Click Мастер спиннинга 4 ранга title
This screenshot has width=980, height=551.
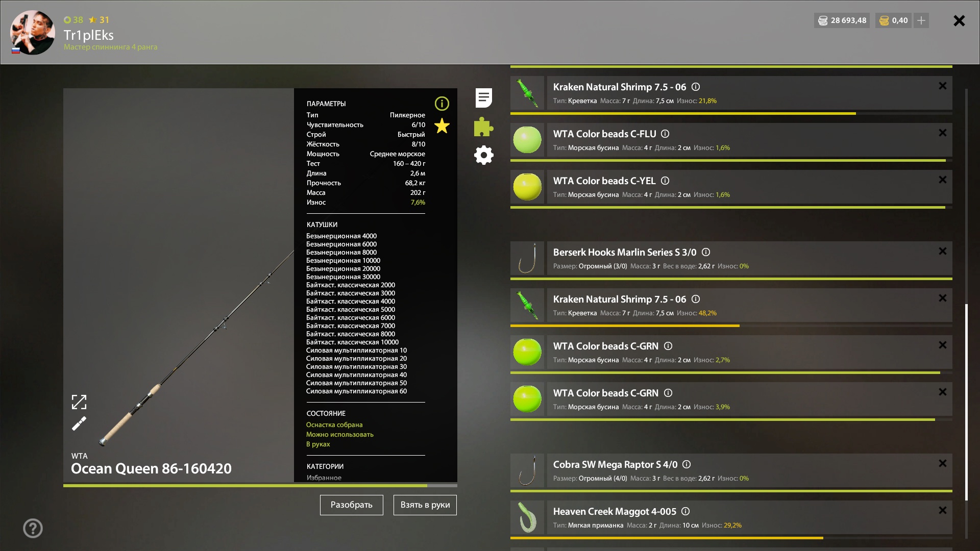tap(110, 47)
